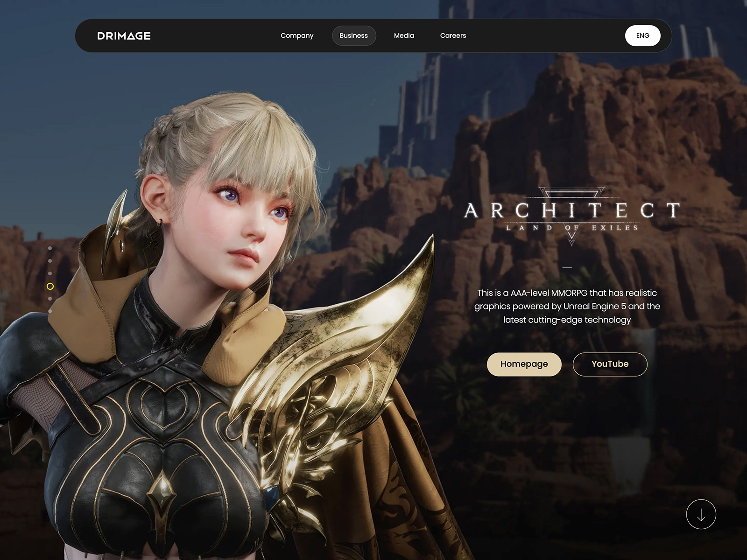Open the Media menu
The image size is (747, 560).
(x=404, y=35)
